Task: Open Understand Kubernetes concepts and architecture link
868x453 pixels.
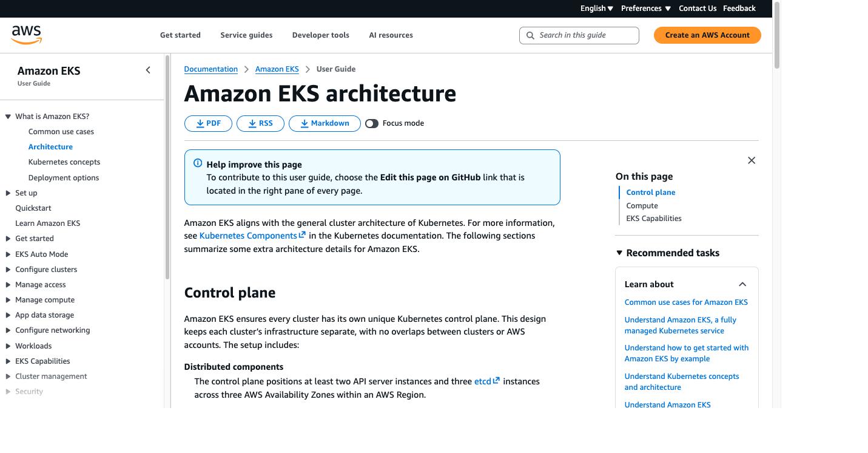Action: pos(682,382)
